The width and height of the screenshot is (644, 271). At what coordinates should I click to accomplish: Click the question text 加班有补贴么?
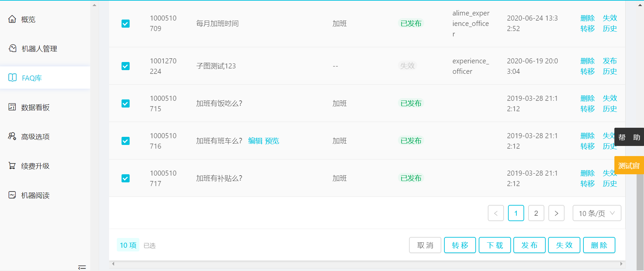(219, 178)
